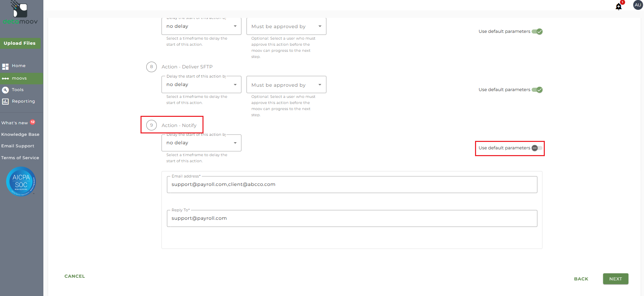644x296 pixels.
Task: Expand the Notify action delay dropdown
Action: click(201, 143)
